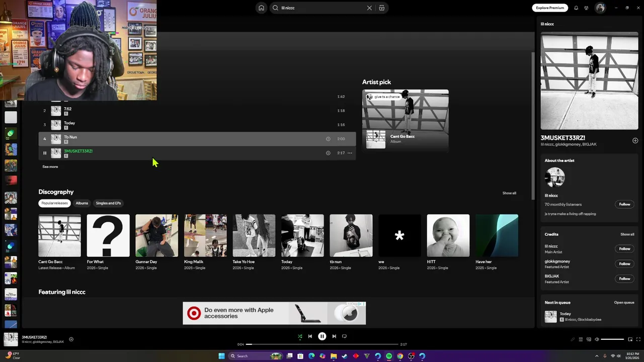The width and height of the screenshot is (644, 362).
Task: Follow lil niccc in About the artist
Action: point(624,204)
